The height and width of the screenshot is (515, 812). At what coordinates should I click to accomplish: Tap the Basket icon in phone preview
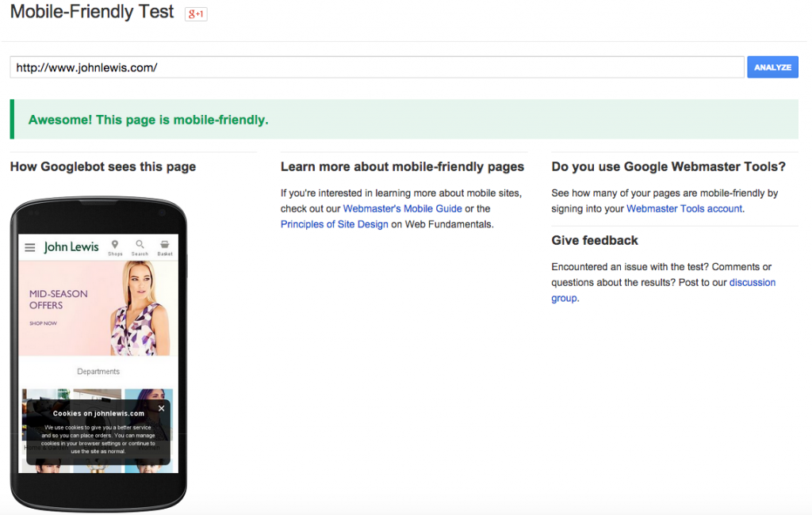164,247
